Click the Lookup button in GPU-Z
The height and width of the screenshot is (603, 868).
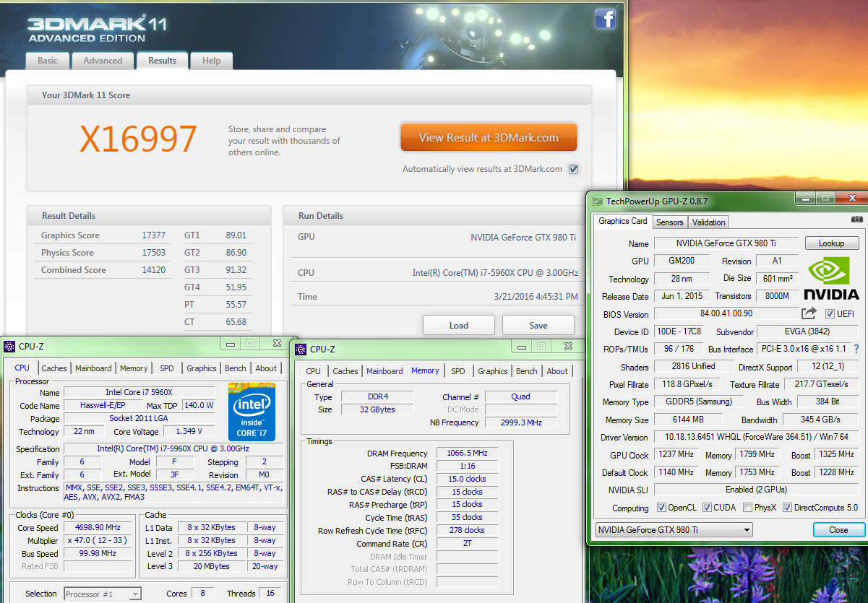click(x=832, y=243)
